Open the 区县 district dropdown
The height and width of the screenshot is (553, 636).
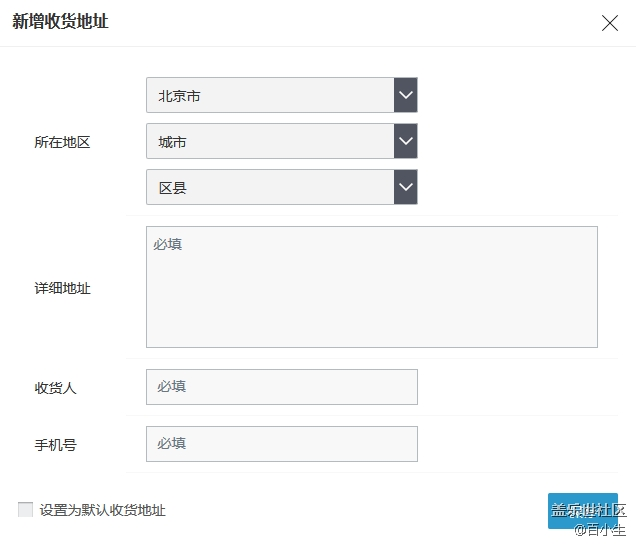pyautogui.click(x=270, y=187)
